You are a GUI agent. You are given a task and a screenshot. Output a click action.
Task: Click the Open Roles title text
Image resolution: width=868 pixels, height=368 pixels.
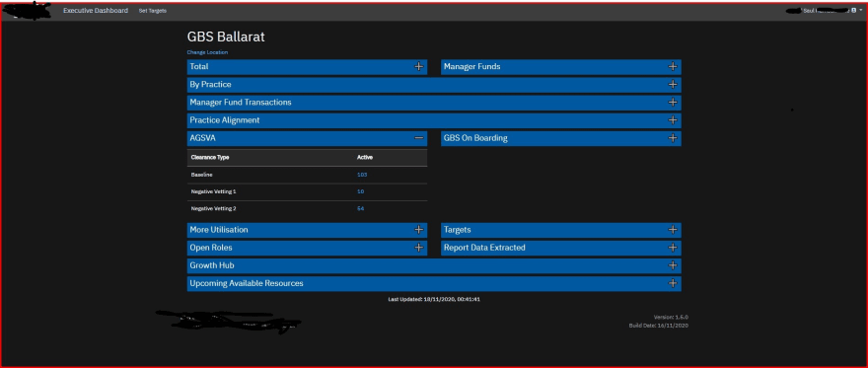click(211, 248)
